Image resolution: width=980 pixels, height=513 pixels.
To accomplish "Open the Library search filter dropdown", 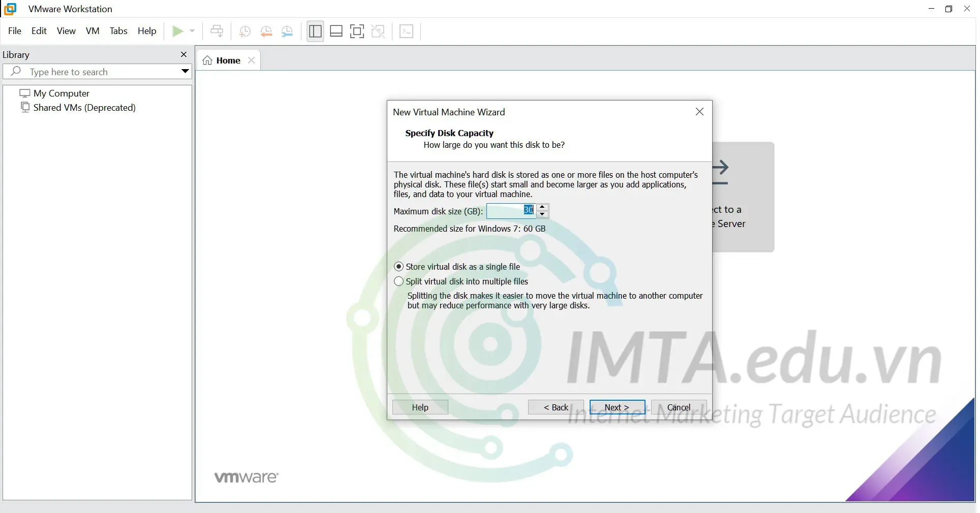I will 185,72.
